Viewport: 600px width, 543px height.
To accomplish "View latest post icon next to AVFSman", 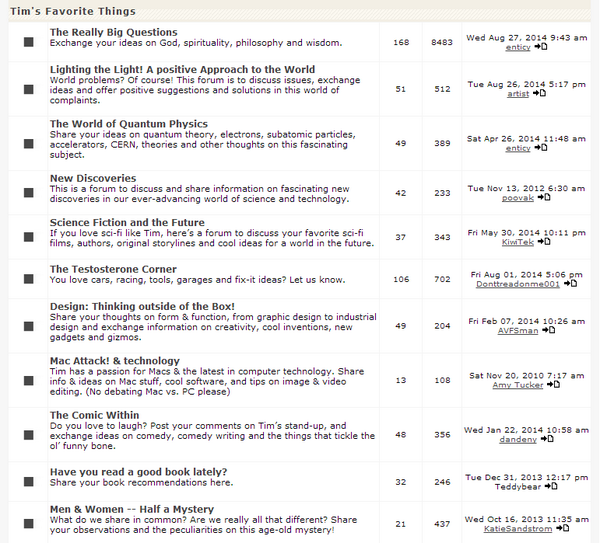I will coord(549,330).
